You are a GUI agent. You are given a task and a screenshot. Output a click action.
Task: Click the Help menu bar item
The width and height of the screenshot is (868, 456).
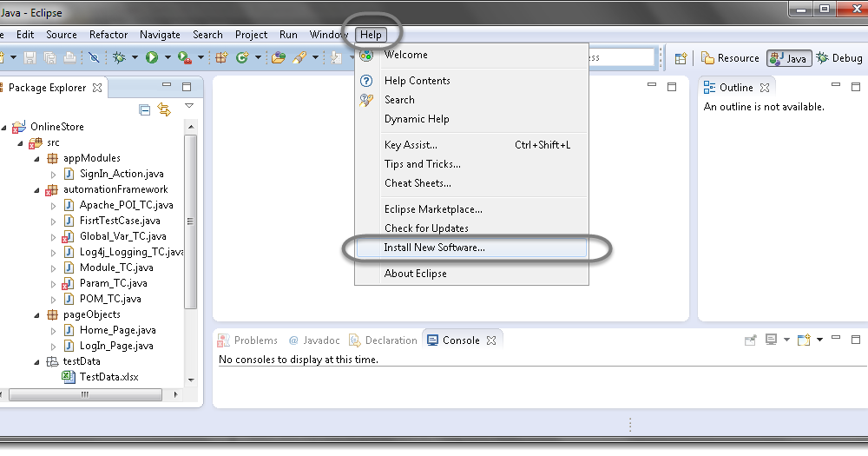371,35
